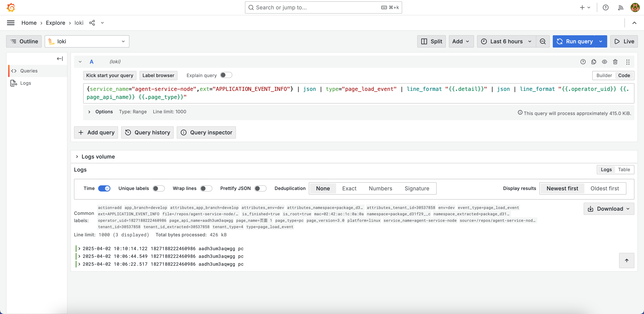Image resolution: width=644 pixels, height=314 pixels.
Task: Open Query history
Action: pos(147,132)
